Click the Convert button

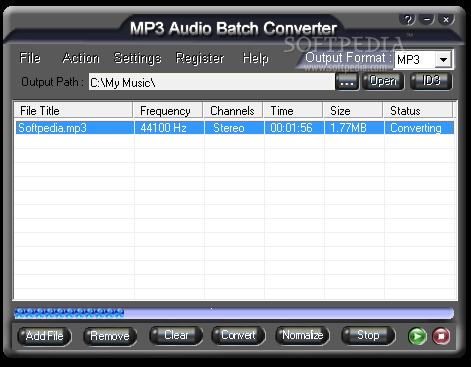click(x=238, y=335)
